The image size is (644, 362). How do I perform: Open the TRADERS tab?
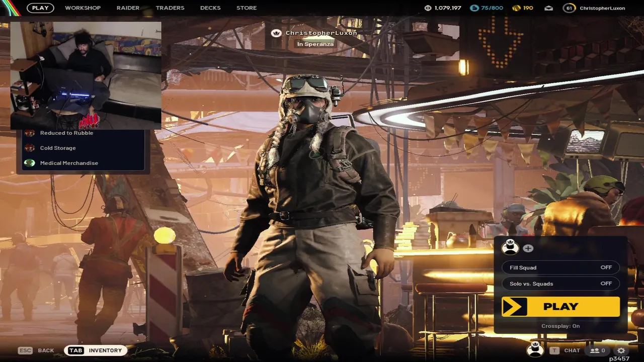click(x=170, y=8)
